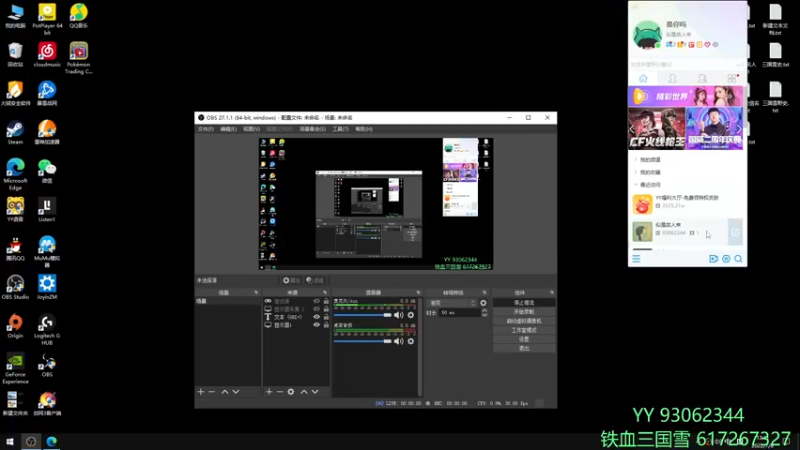Open the YY main menu hamburger icon
The width and height of the screenshot is (800, 450).
click(636, 259)
